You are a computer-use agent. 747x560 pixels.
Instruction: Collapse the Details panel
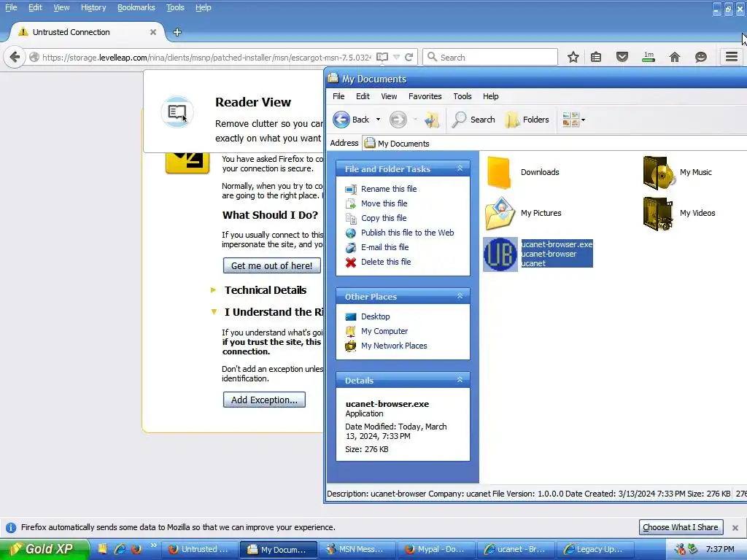460,380
